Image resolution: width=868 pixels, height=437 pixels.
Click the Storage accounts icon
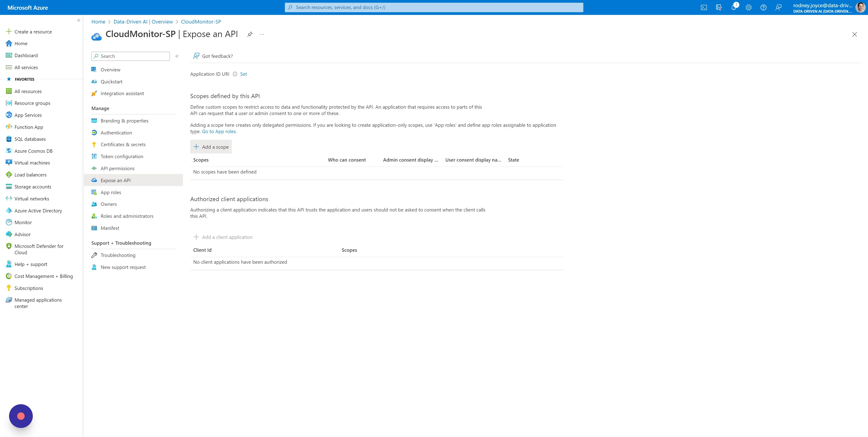point(9,186)
